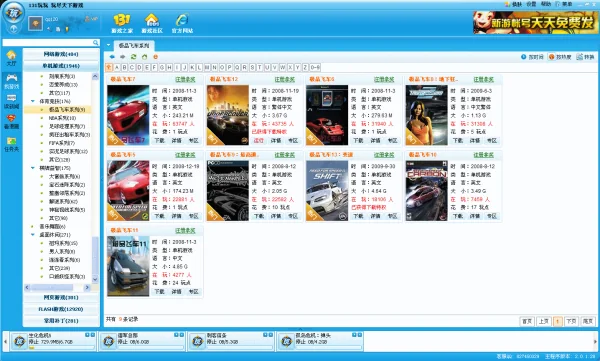Open the superman-logo section in the left sidebar
This screenshot has width=600, height=361.
click(11, 121)
